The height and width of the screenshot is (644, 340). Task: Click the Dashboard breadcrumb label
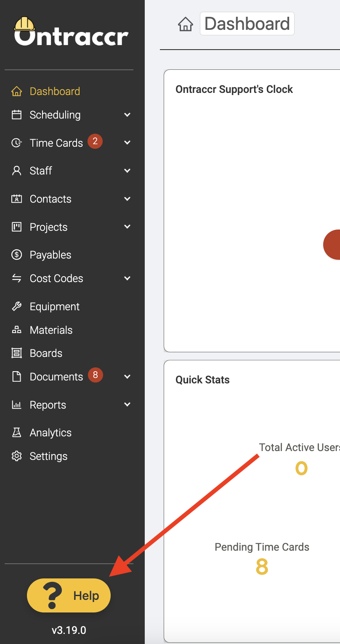[x=247, y=24]
